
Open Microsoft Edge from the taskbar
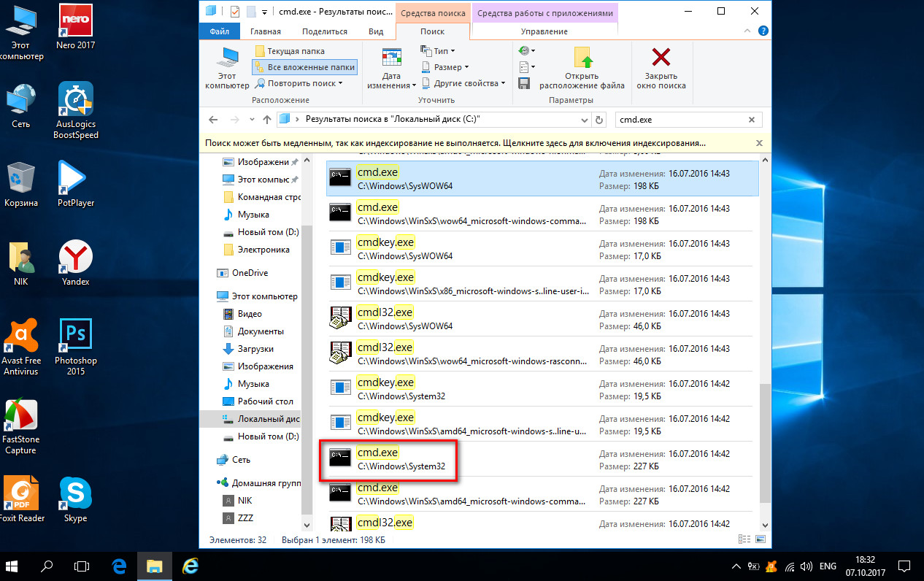[x=119, y=566]
